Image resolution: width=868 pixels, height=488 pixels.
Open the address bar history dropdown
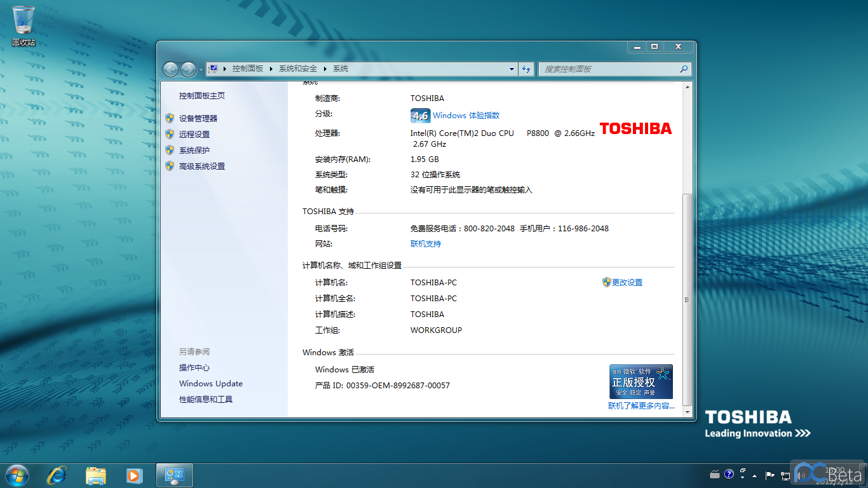pos(512,69)
